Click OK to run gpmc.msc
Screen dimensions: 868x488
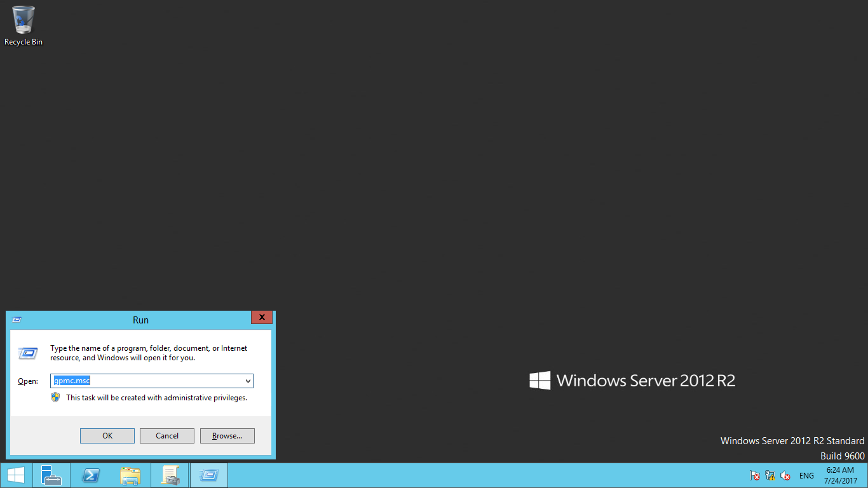pos(107,435)
